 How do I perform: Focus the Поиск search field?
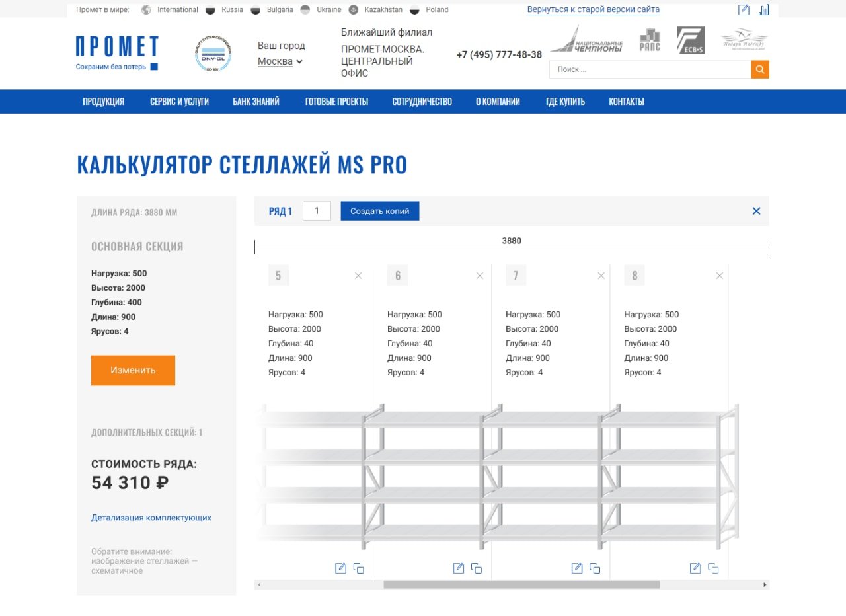(650, 69)
